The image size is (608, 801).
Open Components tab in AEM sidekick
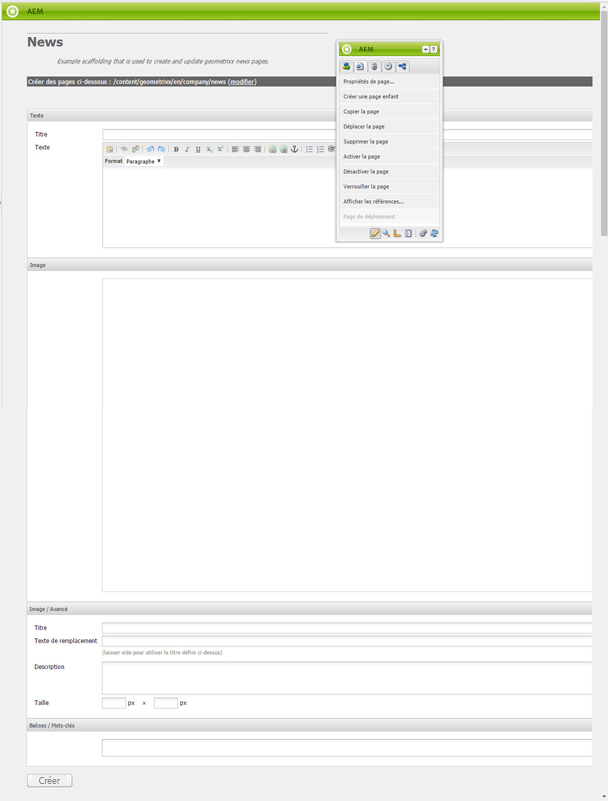coord(346,66)
